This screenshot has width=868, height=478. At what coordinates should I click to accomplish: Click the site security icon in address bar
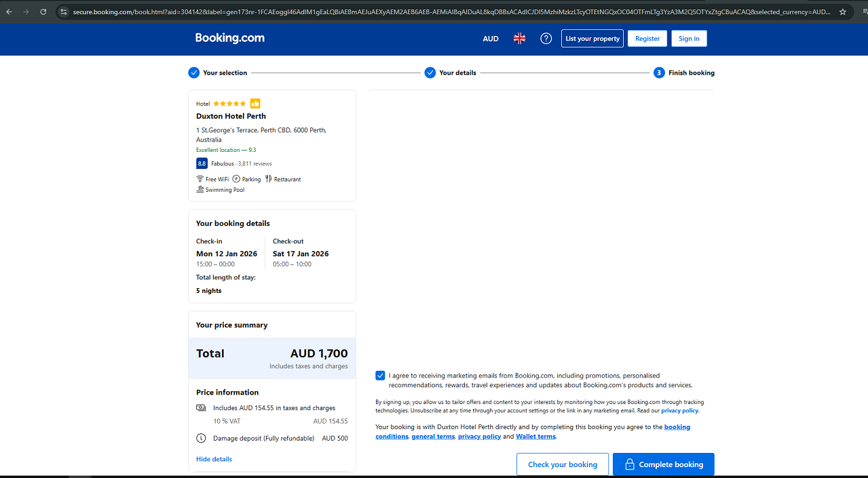[64, 12]
